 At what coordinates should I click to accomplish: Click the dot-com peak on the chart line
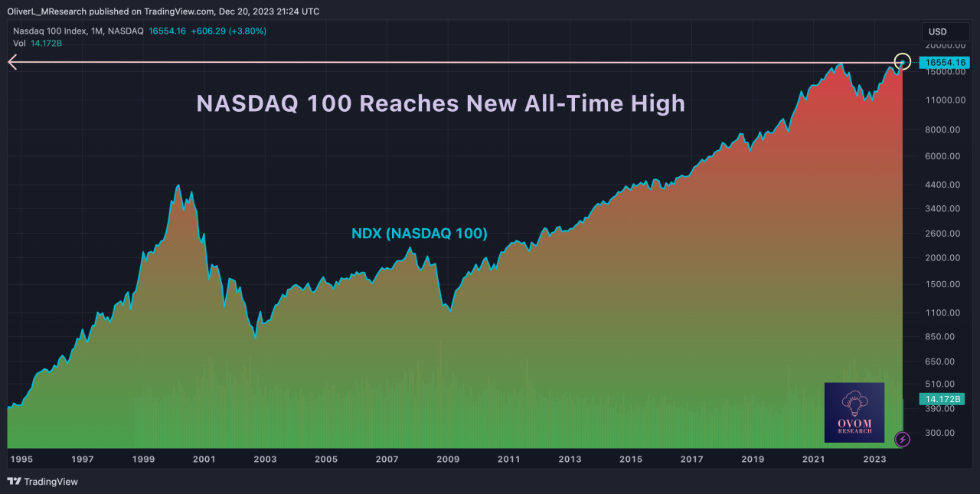(x=178, y=185)
